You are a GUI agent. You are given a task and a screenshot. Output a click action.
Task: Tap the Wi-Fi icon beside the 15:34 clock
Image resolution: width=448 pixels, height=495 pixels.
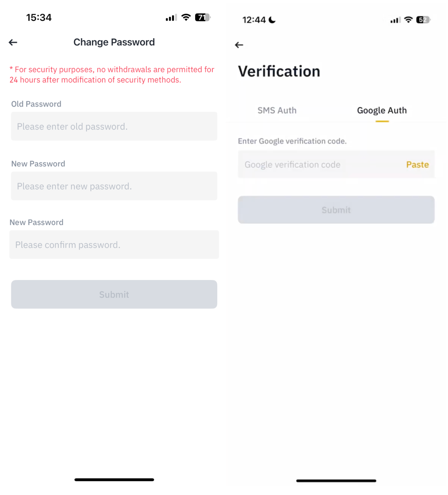pos(186,18)
